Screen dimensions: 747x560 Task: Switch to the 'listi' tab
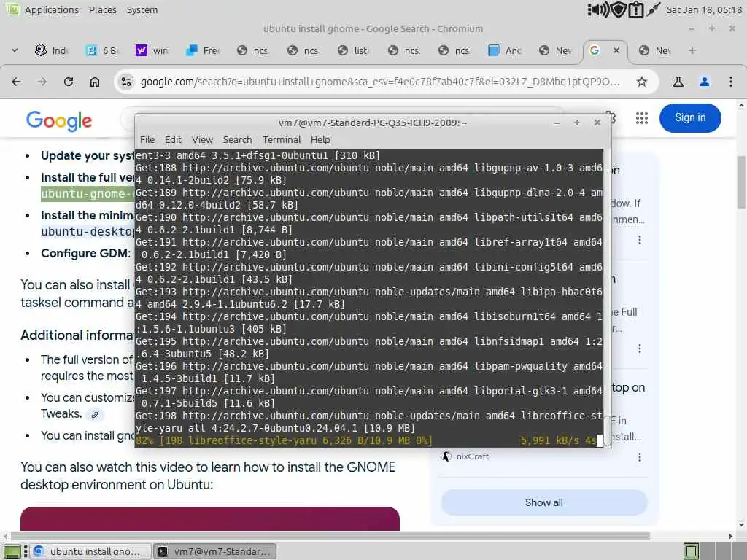pyautogui.click(x=354, y=50)
